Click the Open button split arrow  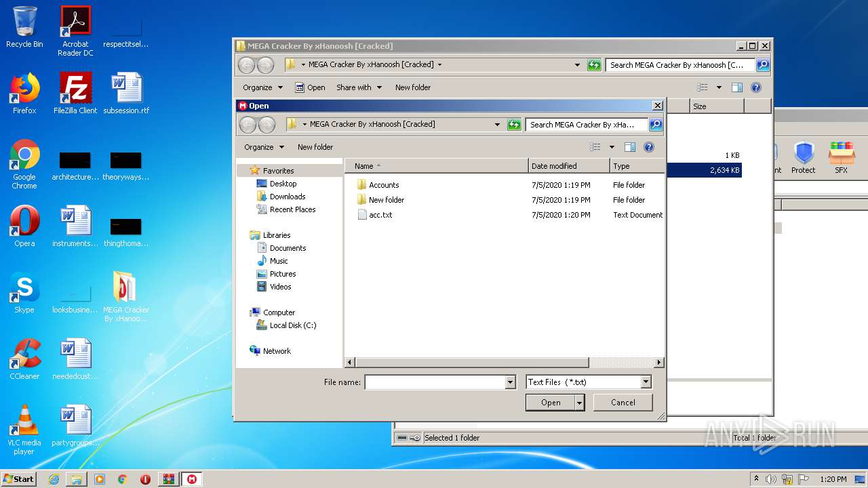tap(579, 403)
